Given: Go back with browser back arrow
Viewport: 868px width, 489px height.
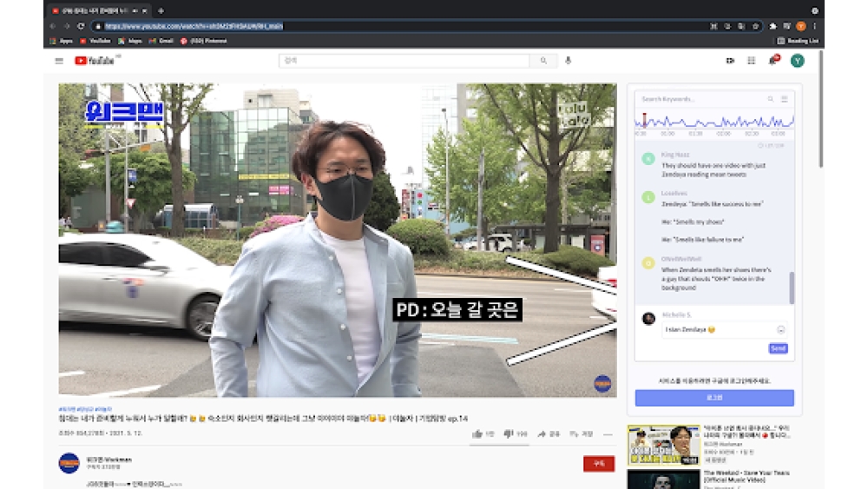Looking at the screenshot, I should (53, 26).
